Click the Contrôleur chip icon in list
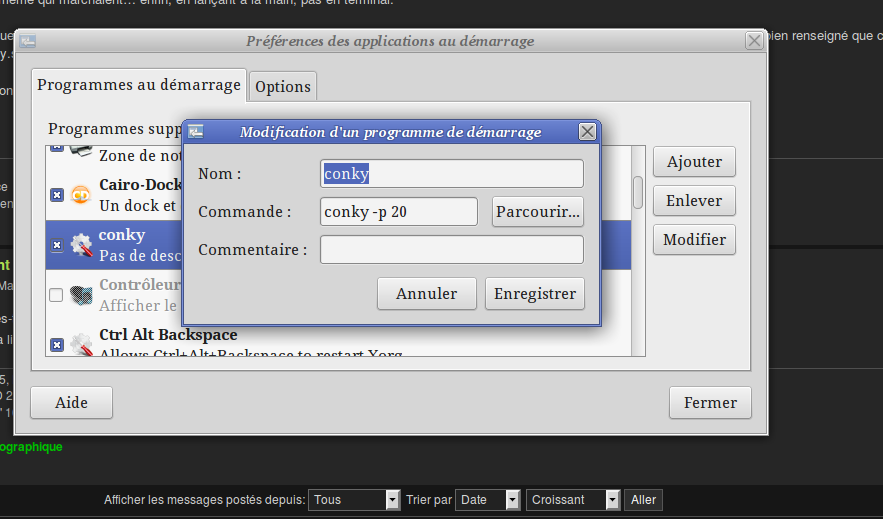The height and width of the screenshot is (519, 883). (81, 294)
